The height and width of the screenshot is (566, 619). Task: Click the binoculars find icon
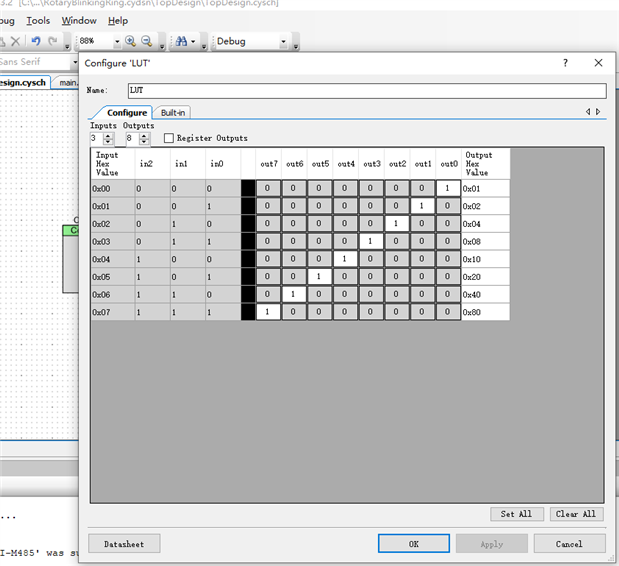coord(181,41)
